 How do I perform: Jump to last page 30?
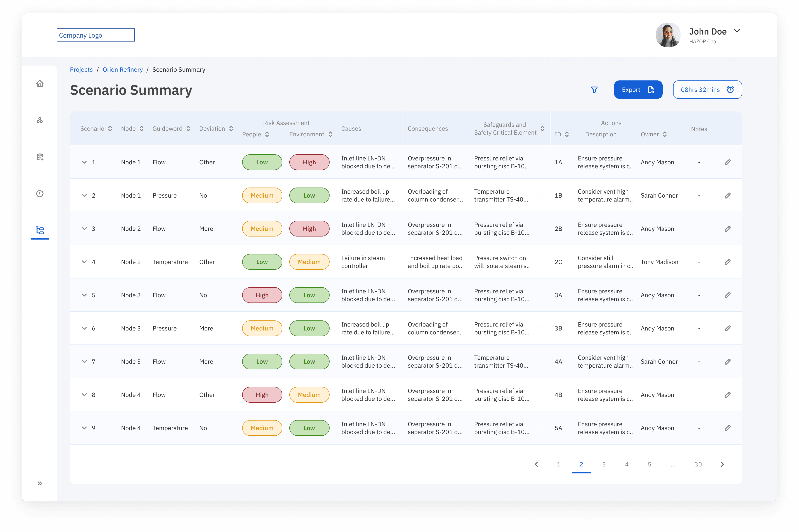tap(698, 464)
